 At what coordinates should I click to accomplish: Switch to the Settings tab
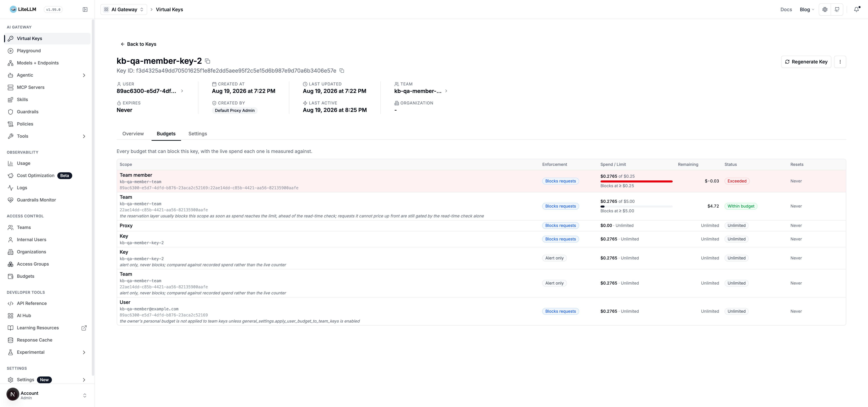coord(198,134)
